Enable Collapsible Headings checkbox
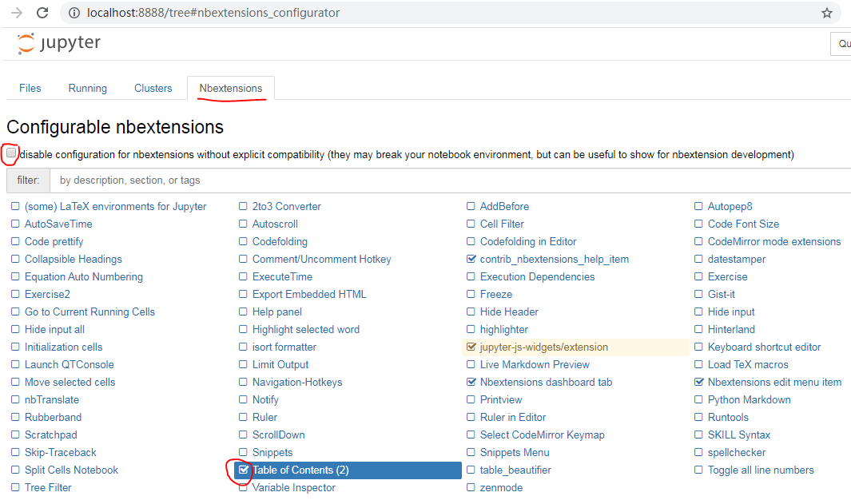 click(15, 259)
